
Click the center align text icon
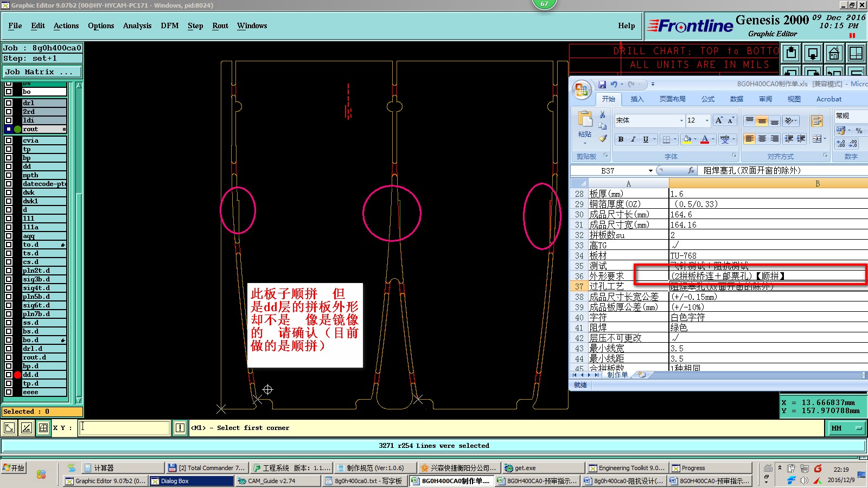tap(762, 139)
